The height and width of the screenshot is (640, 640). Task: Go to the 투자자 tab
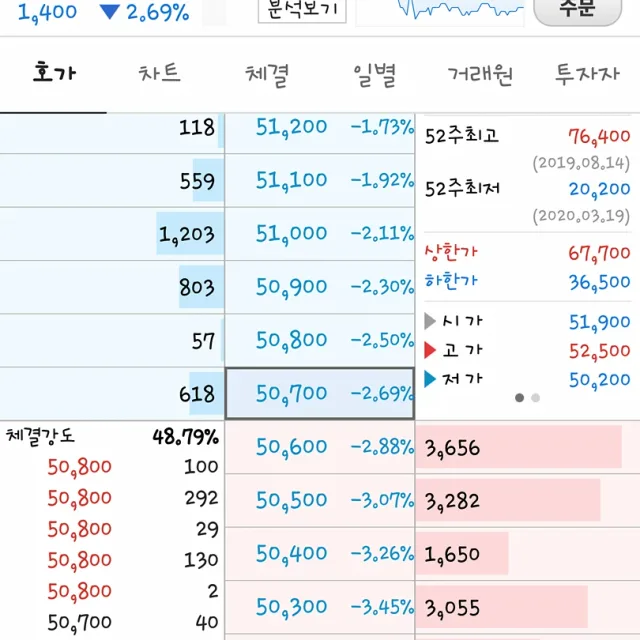point(587,74)
